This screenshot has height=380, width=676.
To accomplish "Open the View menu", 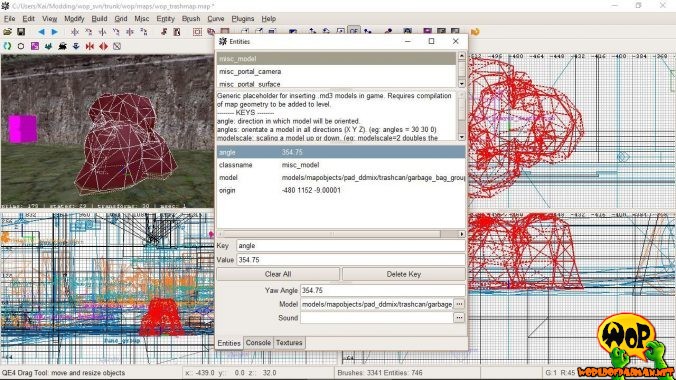I will 49,19.
